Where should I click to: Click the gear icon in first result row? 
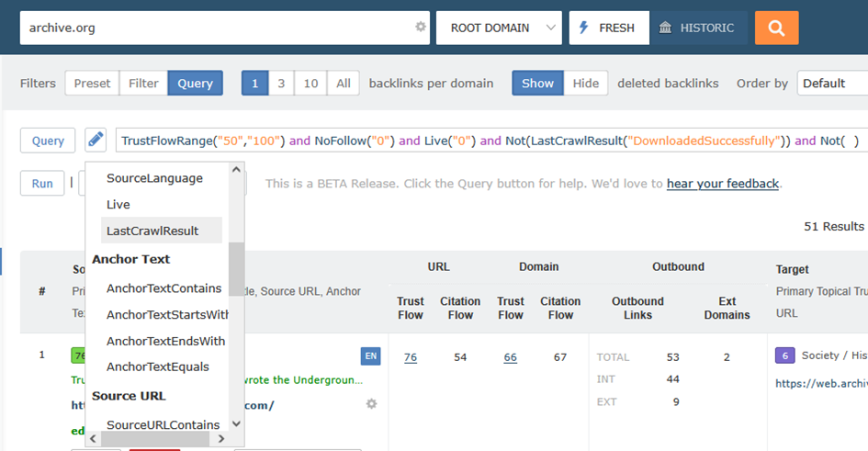click(x=371, y=404)
